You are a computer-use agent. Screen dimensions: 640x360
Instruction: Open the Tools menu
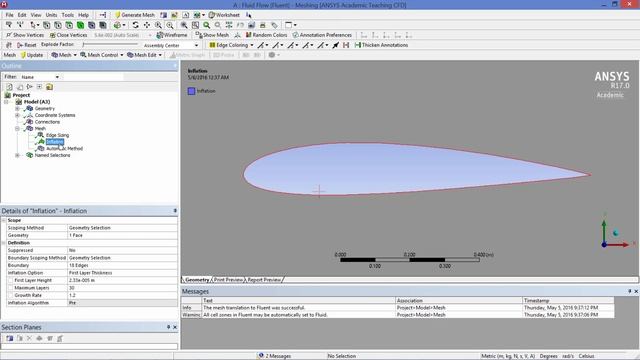click(68, 15)
